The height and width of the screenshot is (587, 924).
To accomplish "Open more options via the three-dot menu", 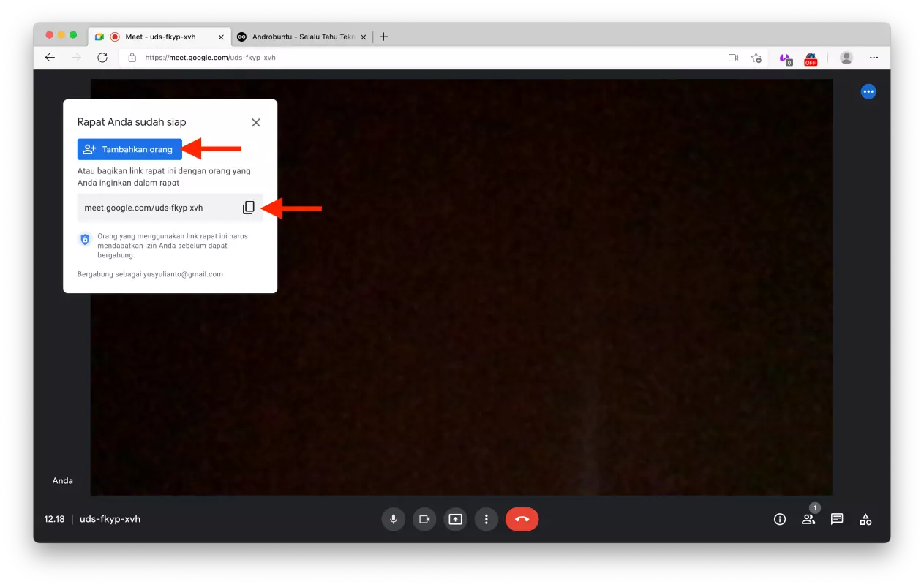I will pos(487,519).
